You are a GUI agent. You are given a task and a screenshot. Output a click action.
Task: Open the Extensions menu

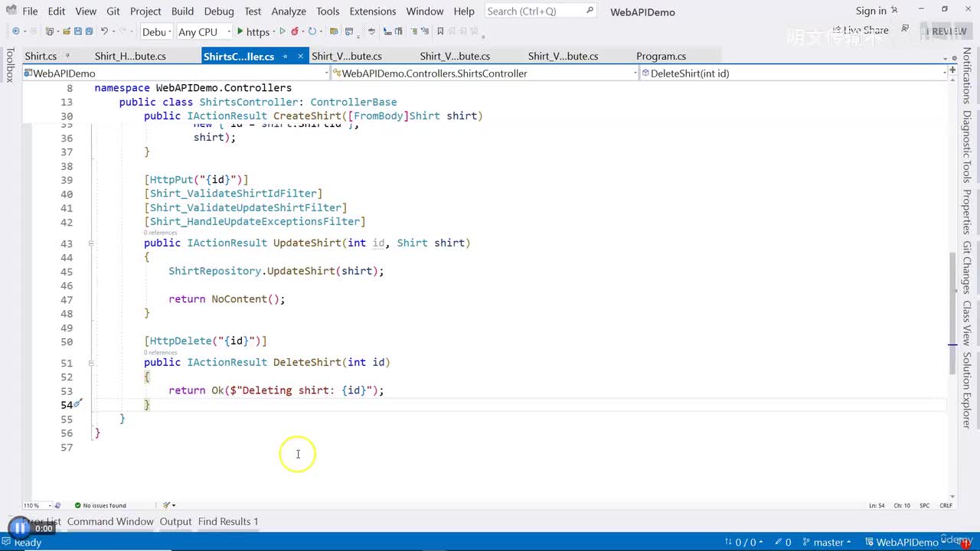coord(373,11)
